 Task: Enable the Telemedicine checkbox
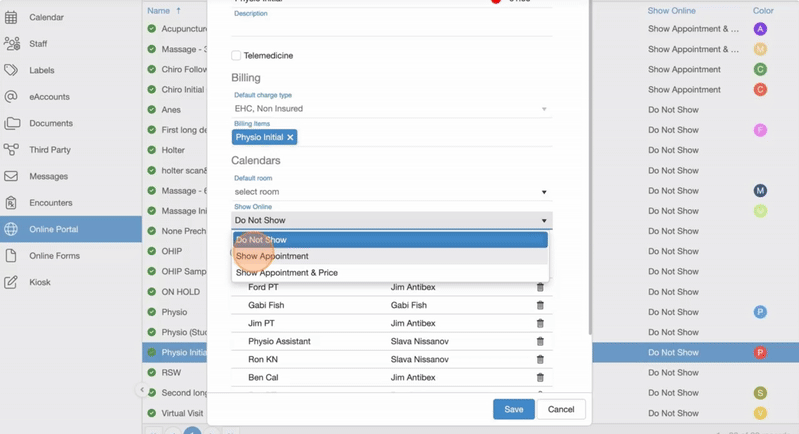coord(236,56)
